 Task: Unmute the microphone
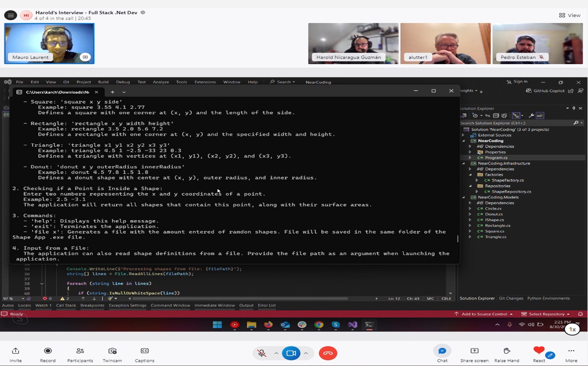tap(262, 353)
